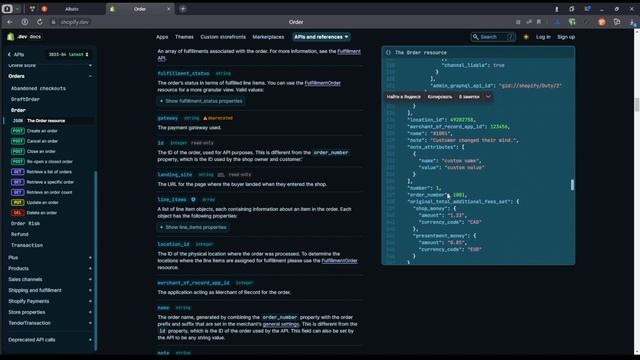Open the Apps nav item

[162, 37]
